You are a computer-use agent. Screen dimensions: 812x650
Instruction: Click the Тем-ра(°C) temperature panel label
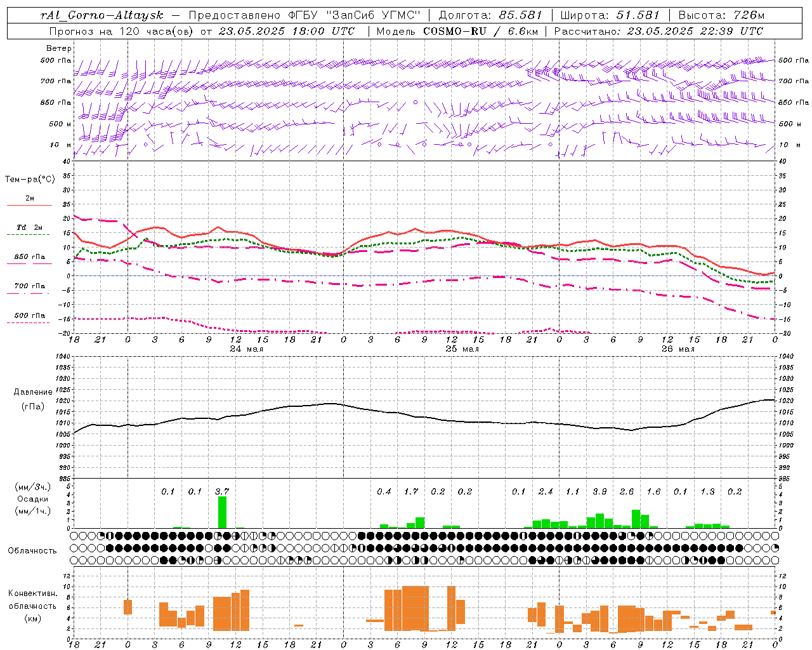(x=30, y=180)
